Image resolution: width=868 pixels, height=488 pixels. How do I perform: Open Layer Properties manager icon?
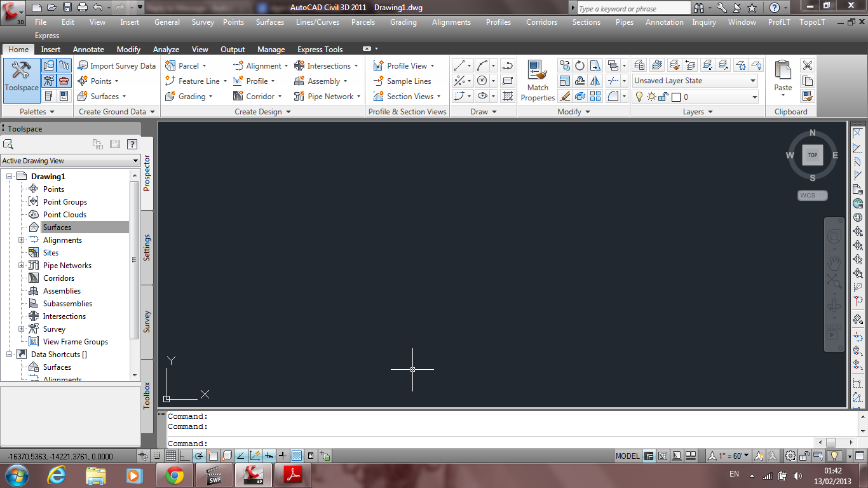[640, 65]
